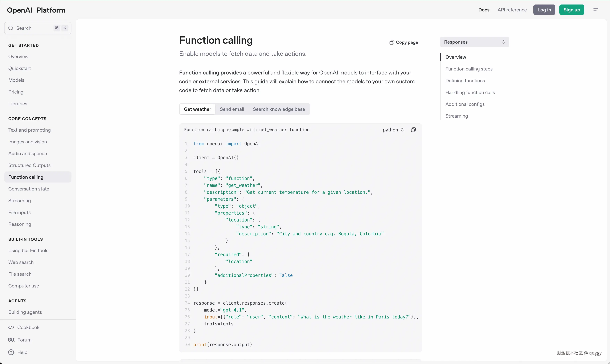Screen dimensions: 610x364
Task: Open API reference from the top navigation
Action: pos(512,10)
